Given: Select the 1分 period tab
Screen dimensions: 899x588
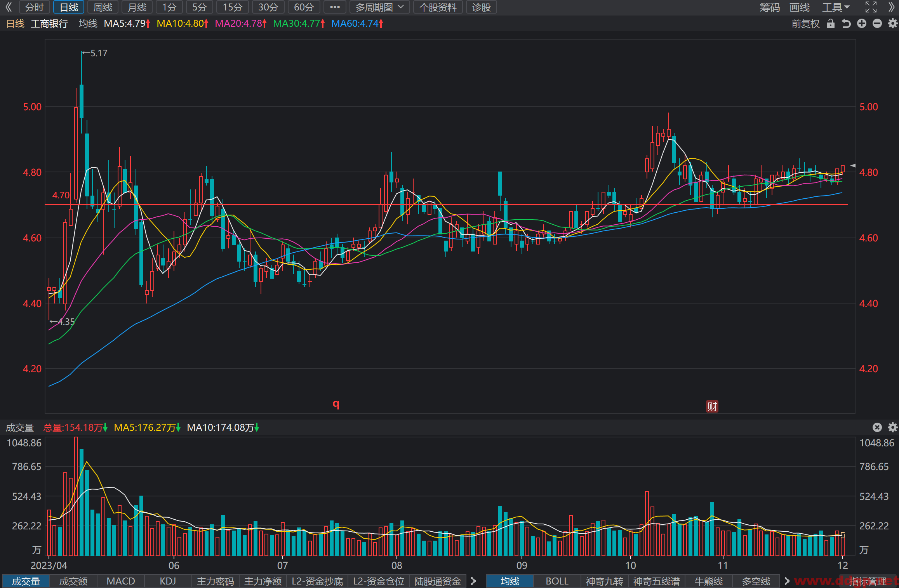Looking at the screenshot, I should click(169, 7).
